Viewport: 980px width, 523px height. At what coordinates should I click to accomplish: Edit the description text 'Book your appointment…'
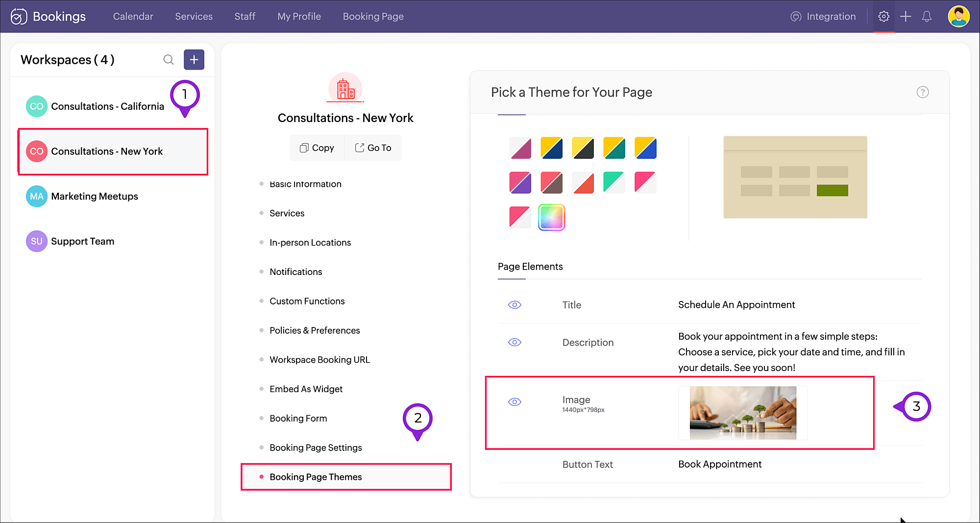(791, 352)
